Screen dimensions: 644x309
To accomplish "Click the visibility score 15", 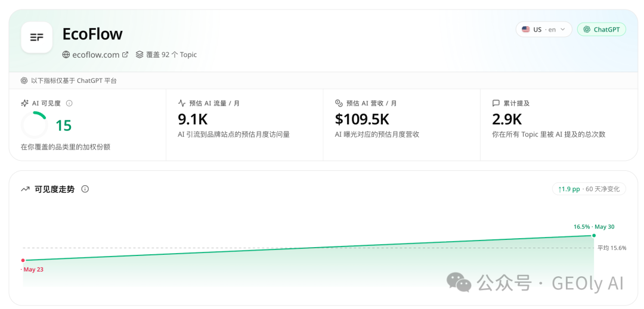I will 64,126.
